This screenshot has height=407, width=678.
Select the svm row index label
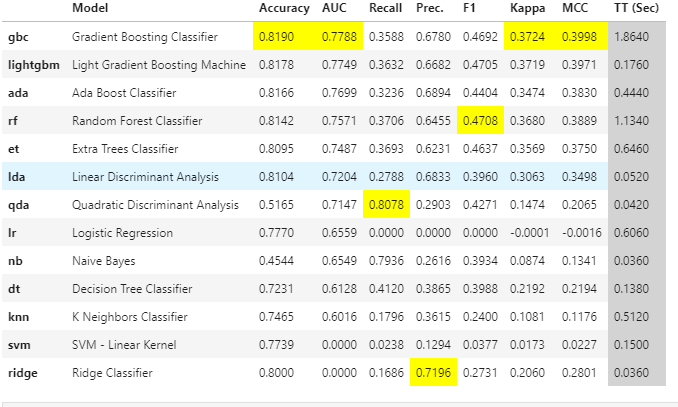[20, 345]
